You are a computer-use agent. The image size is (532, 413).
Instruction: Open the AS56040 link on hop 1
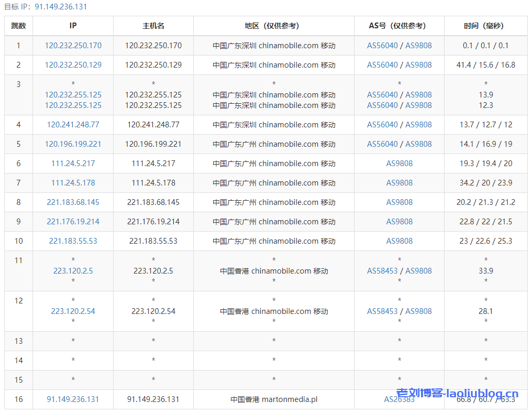pyautogui.click(x=383, y=46)
